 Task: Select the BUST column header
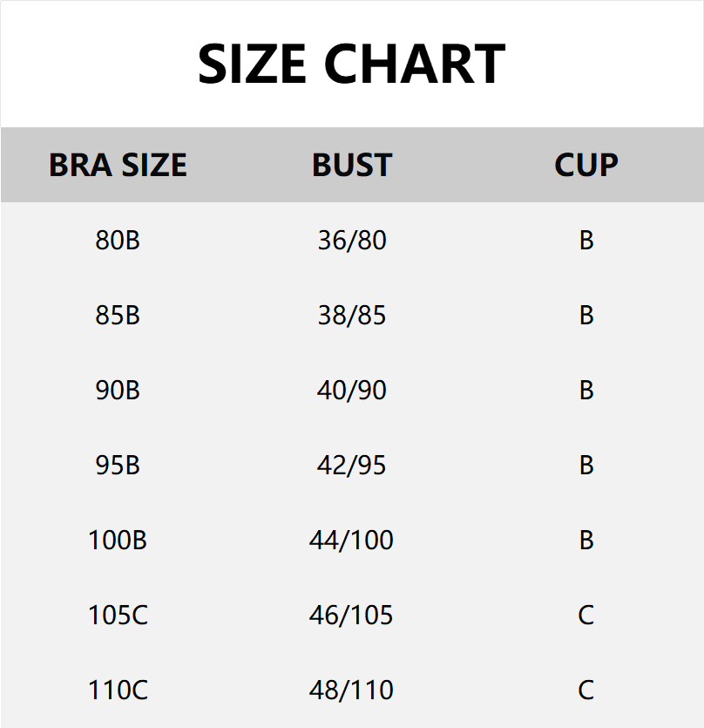352,165
